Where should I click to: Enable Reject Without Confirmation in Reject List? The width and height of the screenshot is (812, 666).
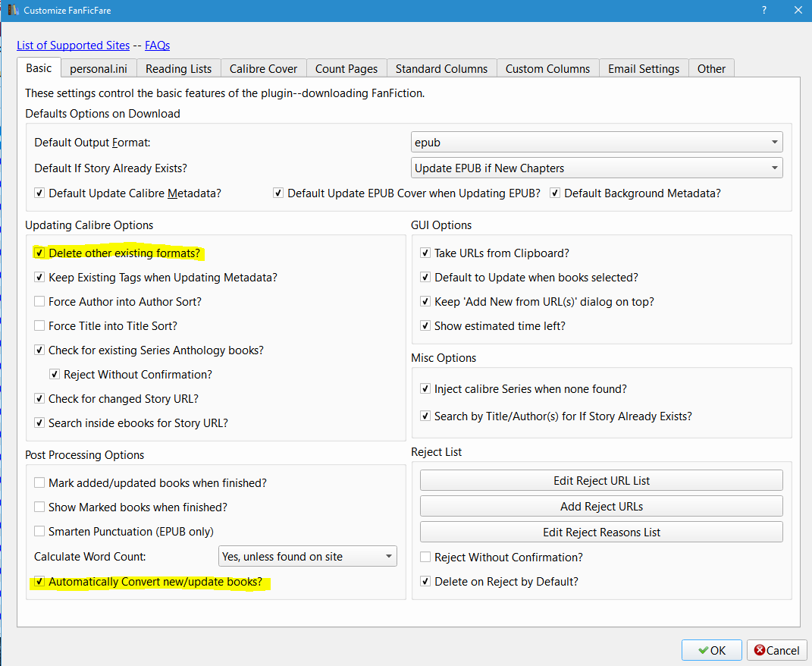pos(425,557)
